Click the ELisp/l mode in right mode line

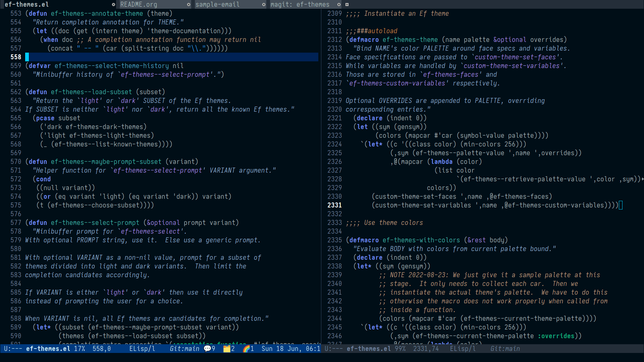463,349
